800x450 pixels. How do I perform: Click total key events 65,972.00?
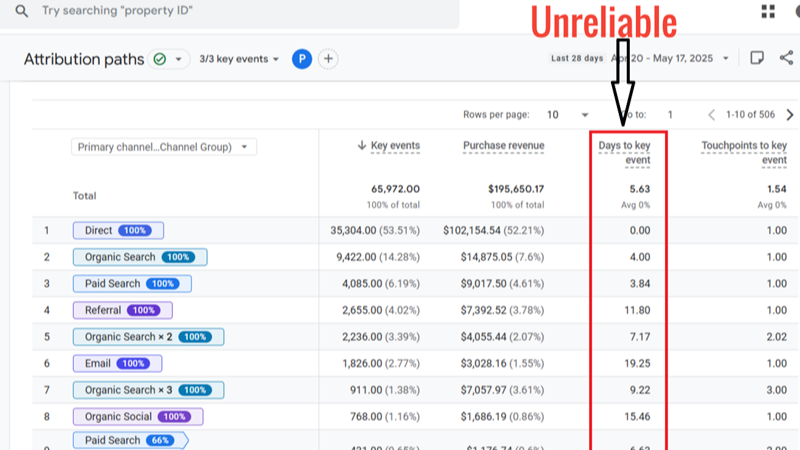tap(395, 189)
